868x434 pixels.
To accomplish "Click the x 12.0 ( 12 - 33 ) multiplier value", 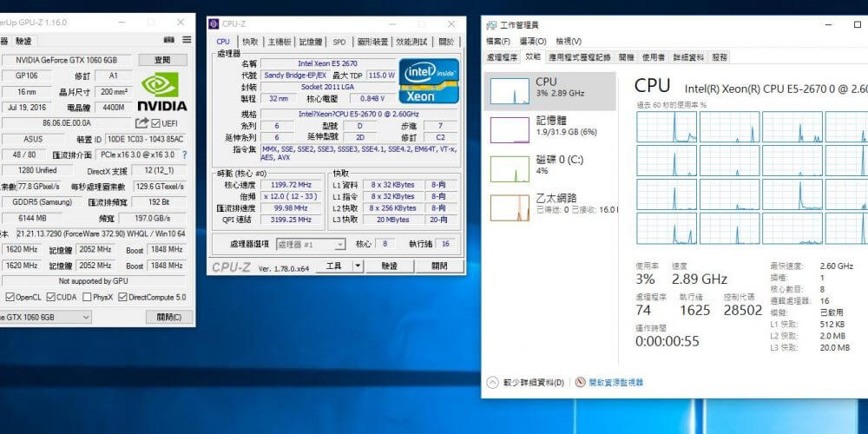I will [291, 196].
